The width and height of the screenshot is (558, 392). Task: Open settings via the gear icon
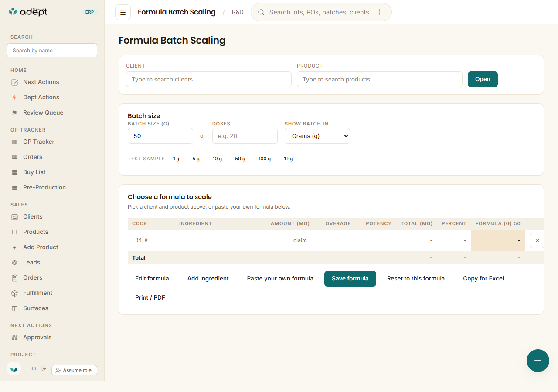34,368
